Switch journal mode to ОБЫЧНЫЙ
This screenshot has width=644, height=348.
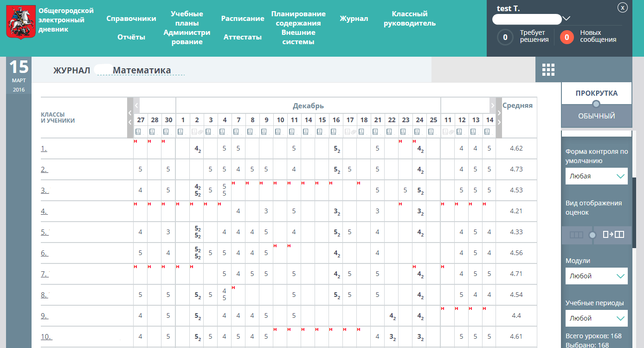(x=597, y=116)
